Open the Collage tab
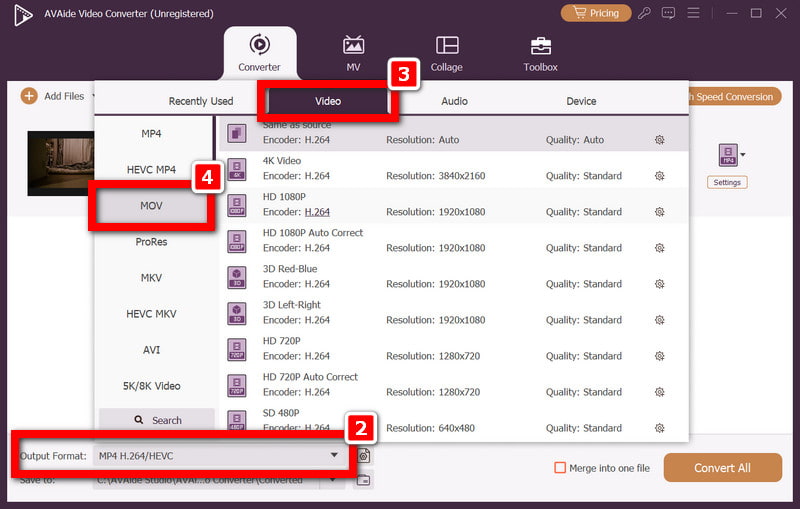 click(446, 53)
